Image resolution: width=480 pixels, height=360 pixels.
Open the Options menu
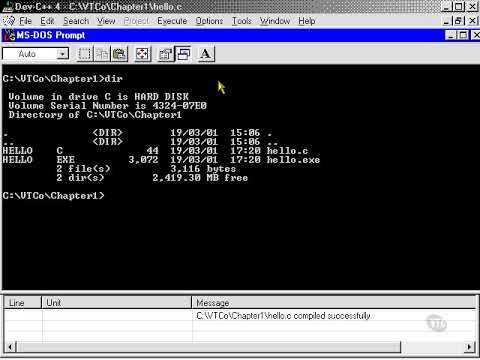click(209, 21)
